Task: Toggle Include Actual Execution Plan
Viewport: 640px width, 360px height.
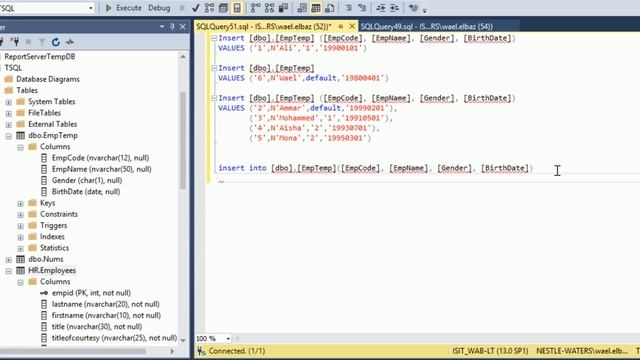Action: click(x=256, y=8)
